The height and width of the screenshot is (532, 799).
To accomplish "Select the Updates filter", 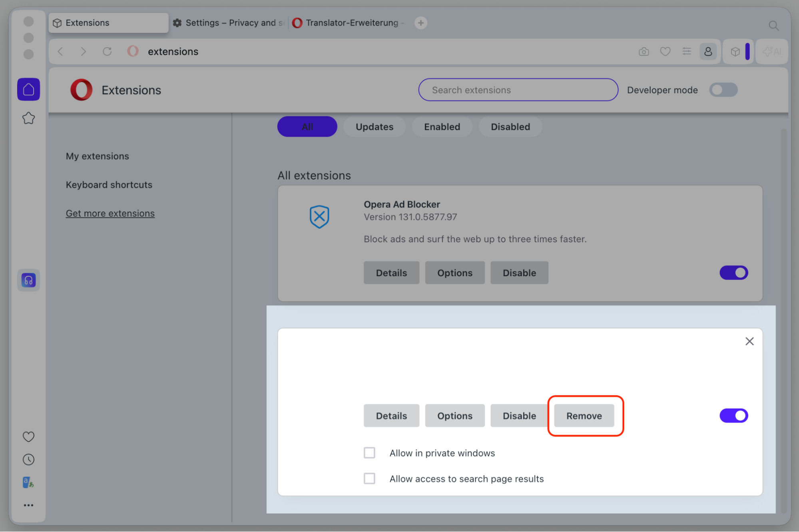I will click(x=375, y=127).
